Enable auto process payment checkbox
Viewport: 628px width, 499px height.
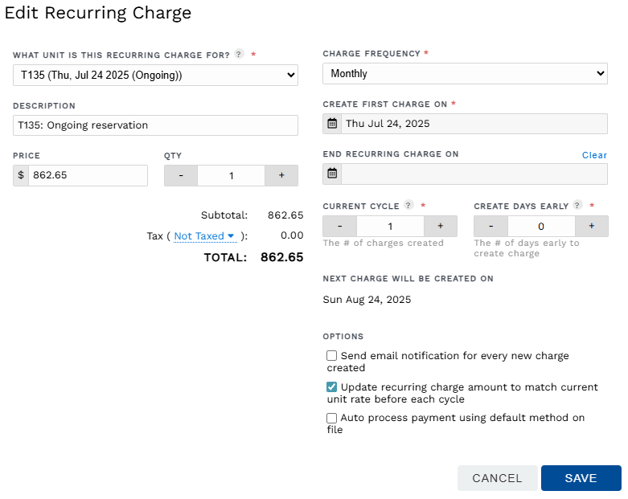click(332, 418)
